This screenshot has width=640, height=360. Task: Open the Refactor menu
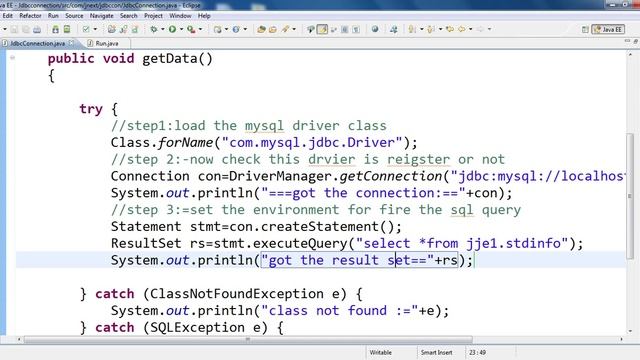30,16
